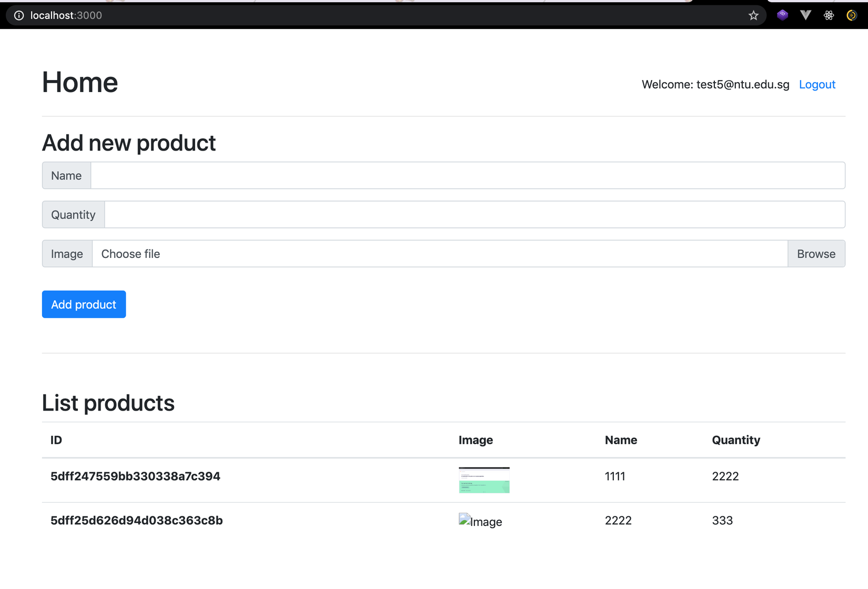View site information via the info icon
This screenshot has height=589, width=868.
click(x=19, y=15)
